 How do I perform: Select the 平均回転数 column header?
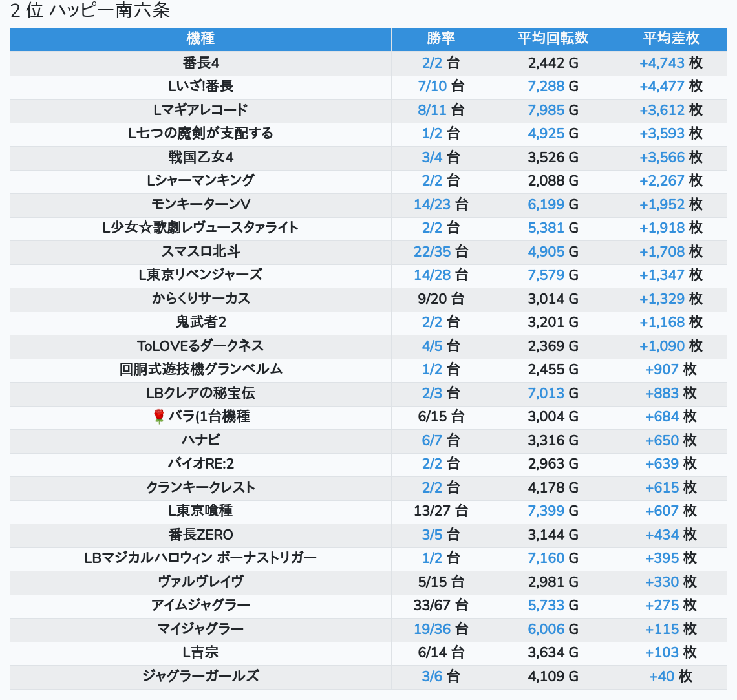click(x=553, y=39)
